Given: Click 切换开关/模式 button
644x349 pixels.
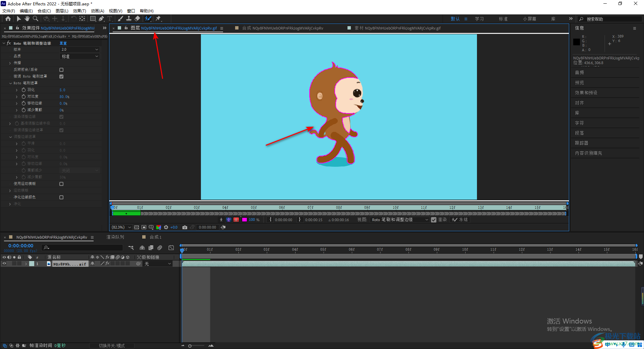Looking at the screenshot, I should click(112, 346).
